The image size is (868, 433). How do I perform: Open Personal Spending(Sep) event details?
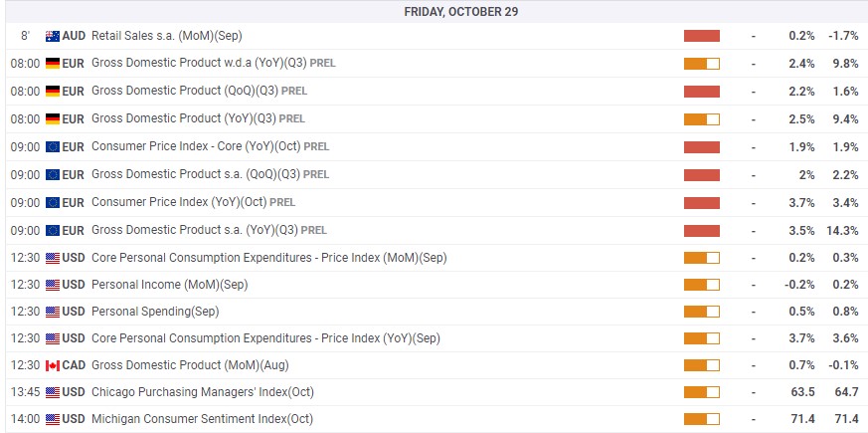click(155, 312)
